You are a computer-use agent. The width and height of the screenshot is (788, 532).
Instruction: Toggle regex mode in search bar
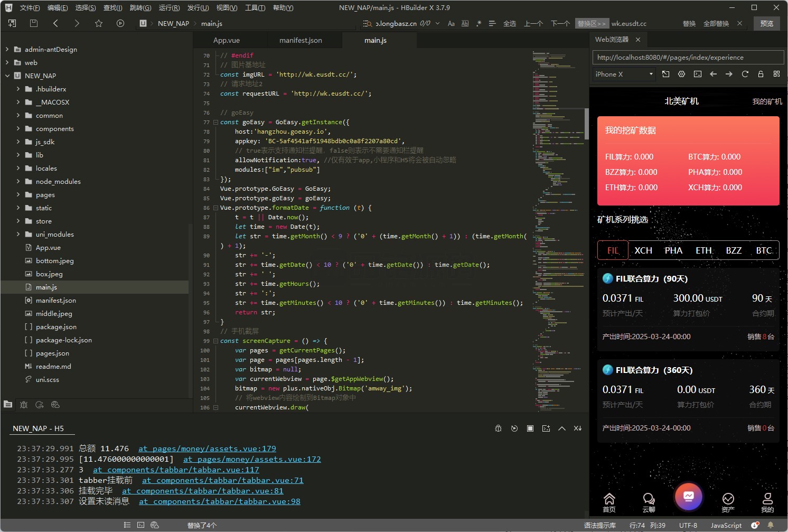479,23
